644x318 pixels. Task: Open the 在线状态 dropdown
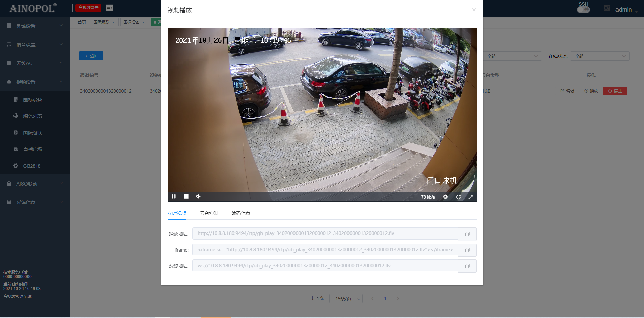pos(599,56)
